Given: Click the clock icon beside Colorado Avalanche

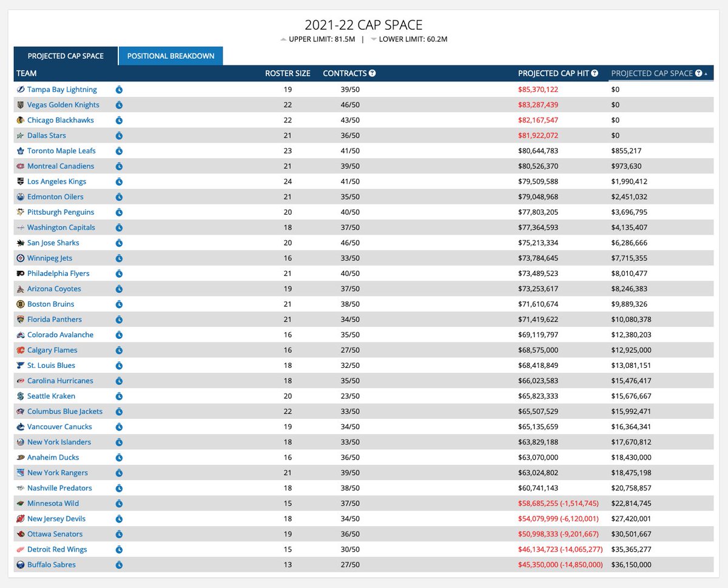Looking at the screenshot, I should coord(119,335).
